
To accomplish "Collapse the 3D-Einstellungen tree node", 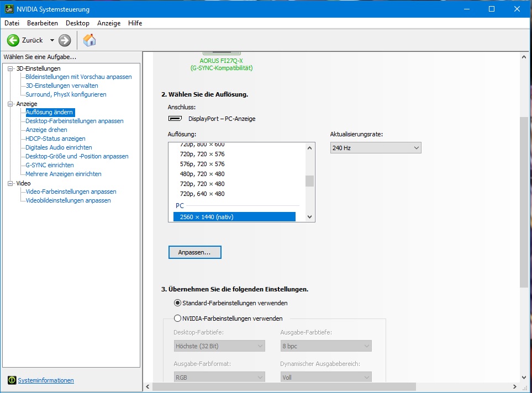I will coord(10,68).
